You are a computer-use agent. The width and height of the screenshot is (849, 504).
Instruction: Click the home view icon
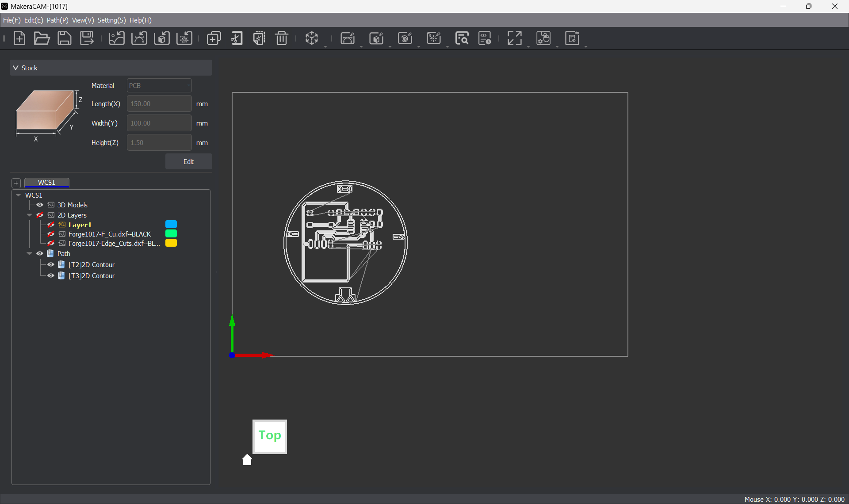coord(247,460)
